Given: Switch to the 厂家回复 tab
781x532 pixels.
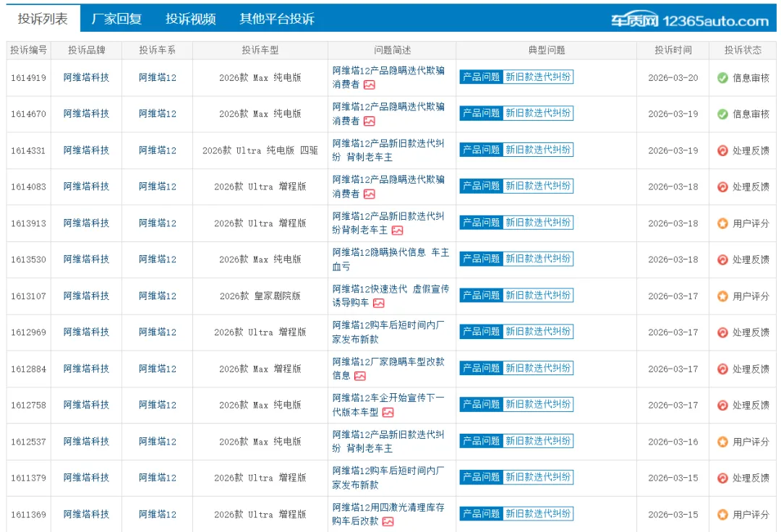Looking at the screenshot, I should pos(116,19).
